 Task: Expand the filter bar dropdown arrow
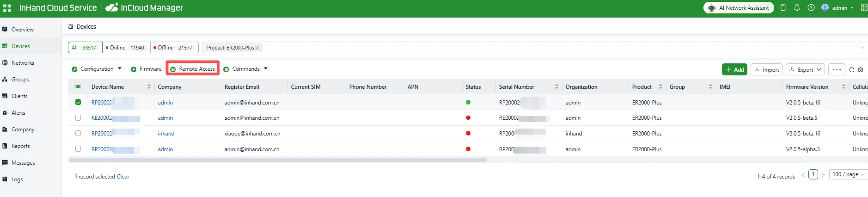coord(862,48)
